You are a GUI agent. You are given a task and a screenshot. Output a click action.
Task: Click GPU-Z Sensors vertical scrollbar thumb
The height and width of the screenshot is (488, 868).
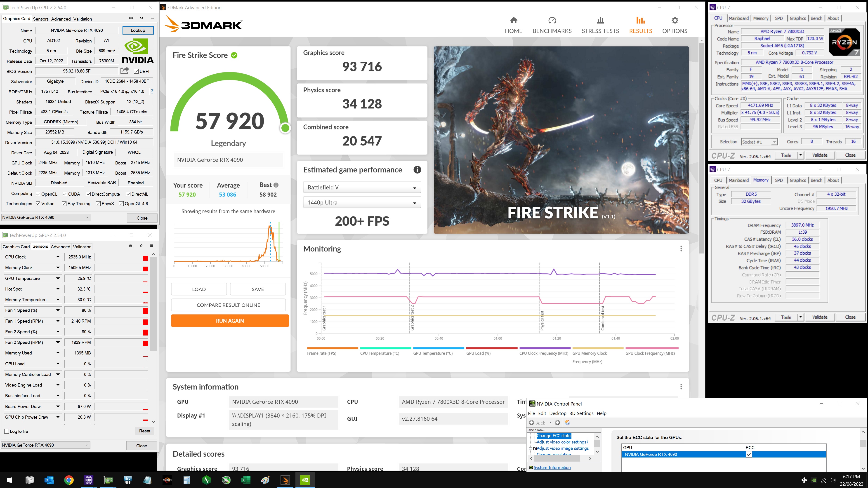click(x=153, y=304)
